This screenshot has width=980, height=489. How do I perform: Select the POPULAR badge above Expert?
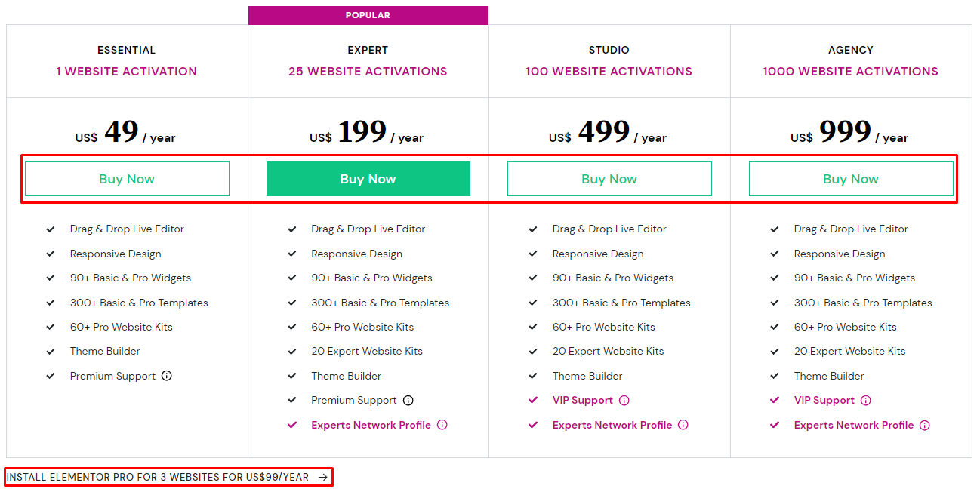click(368, 15)
